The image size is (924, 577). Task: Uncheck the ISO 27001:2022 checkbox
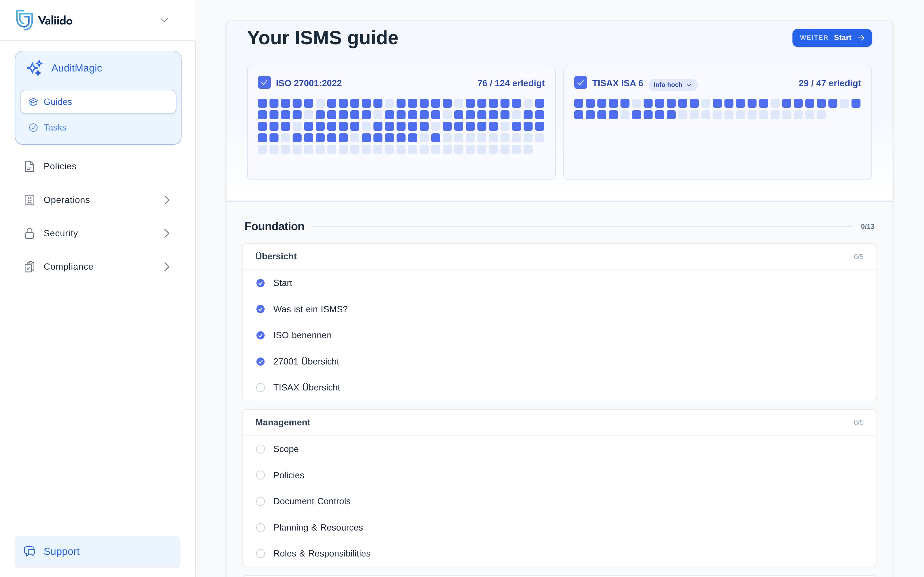(x=264, y=82)
